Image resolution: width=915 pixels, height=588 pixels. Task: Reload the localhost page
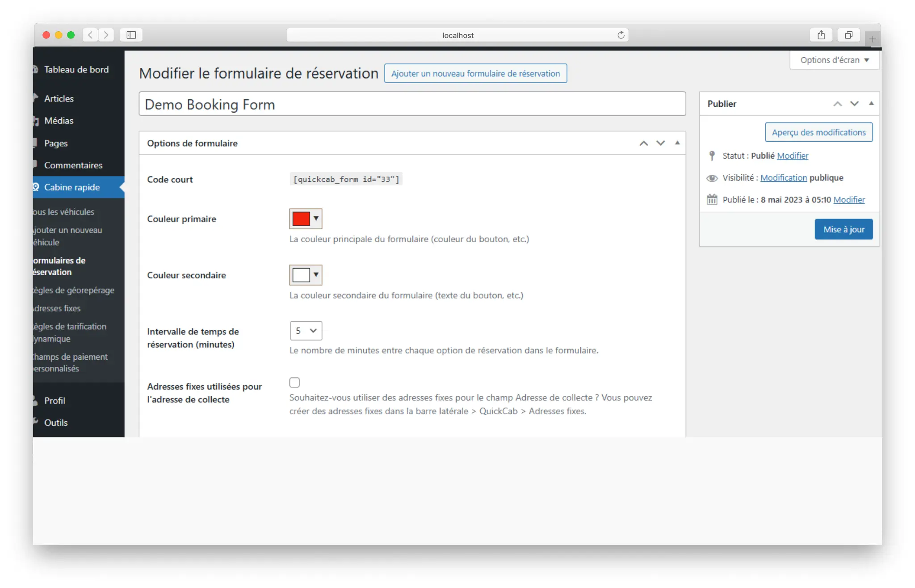click(621, 35)
